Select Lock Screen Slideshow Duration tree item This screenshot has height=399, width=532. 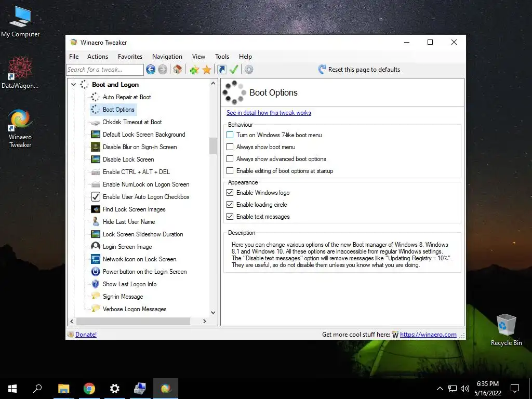[143, 234]
